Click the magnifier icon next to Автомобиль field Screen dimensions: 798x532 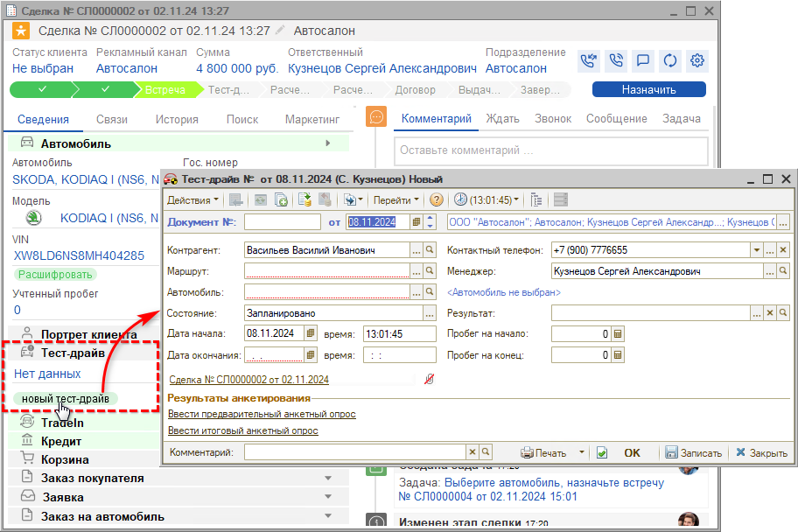click(x=430, y=291)
